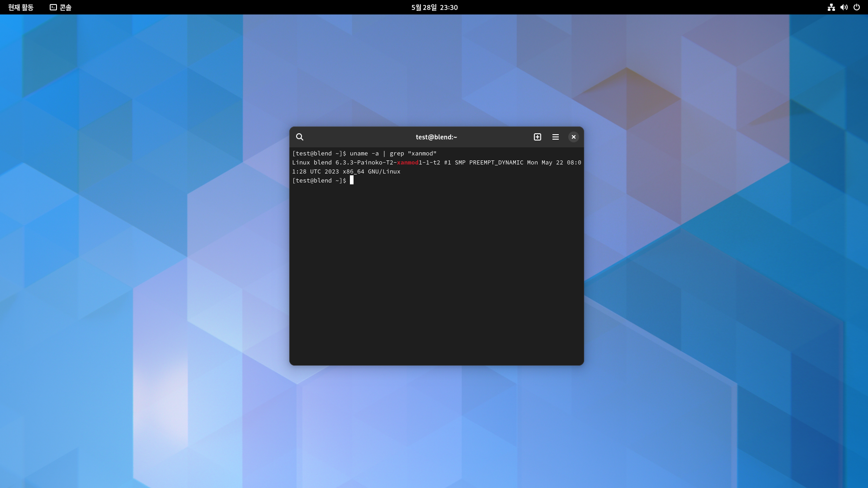Click the test@blend:~ window title
The image size is (868, 488).
point(436,137)
